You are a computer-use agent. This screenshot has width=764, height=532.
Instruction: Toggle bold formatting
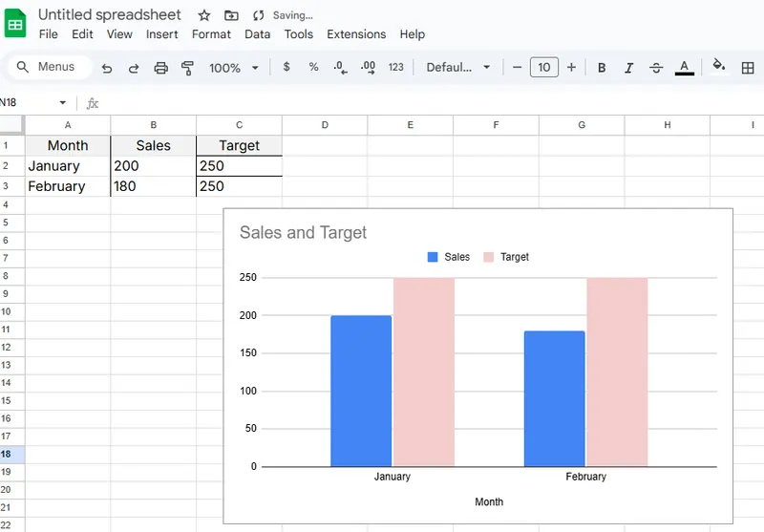coord(602,68)
